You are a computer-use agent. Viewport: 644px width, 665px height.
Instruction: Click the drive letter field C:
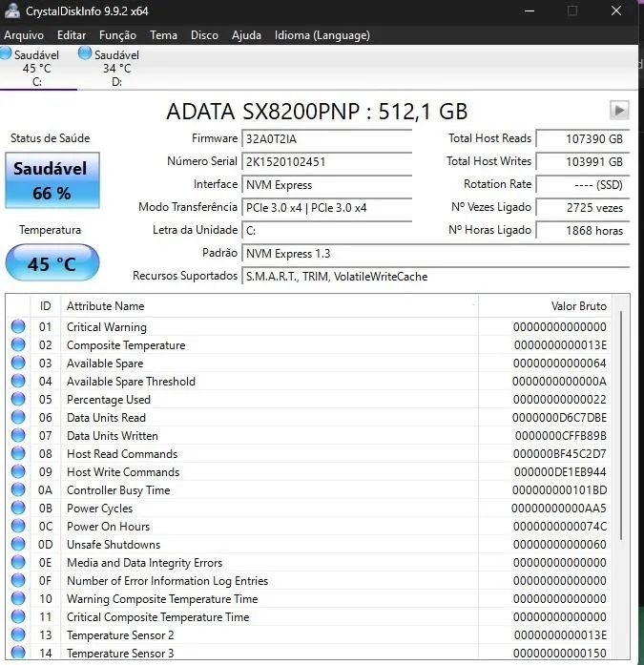326,230
